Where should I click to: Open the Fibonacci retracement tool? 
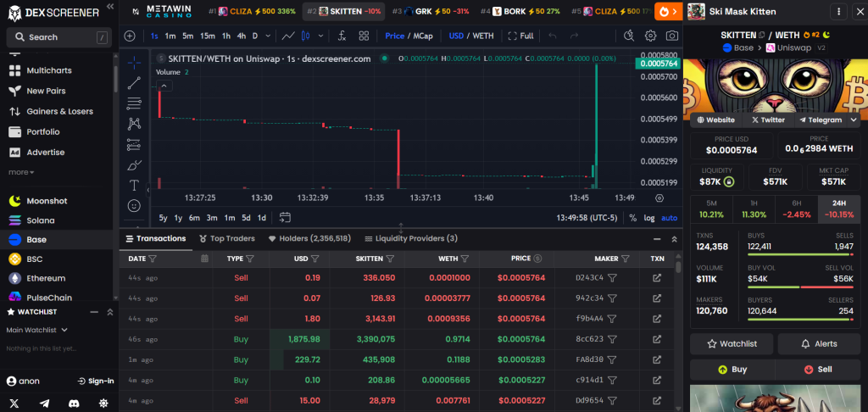(x=134, y=103)
